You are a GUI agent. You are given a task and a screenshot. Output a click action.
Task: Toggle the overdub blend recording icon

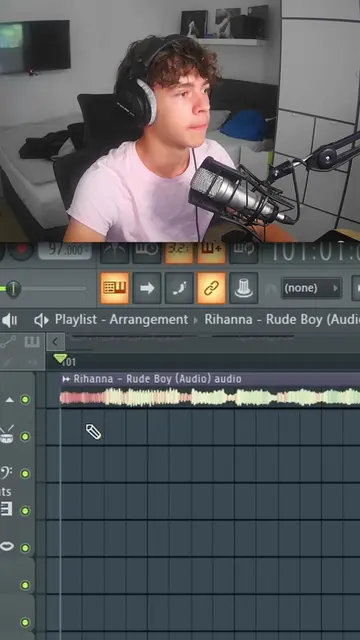coord(211,251)
